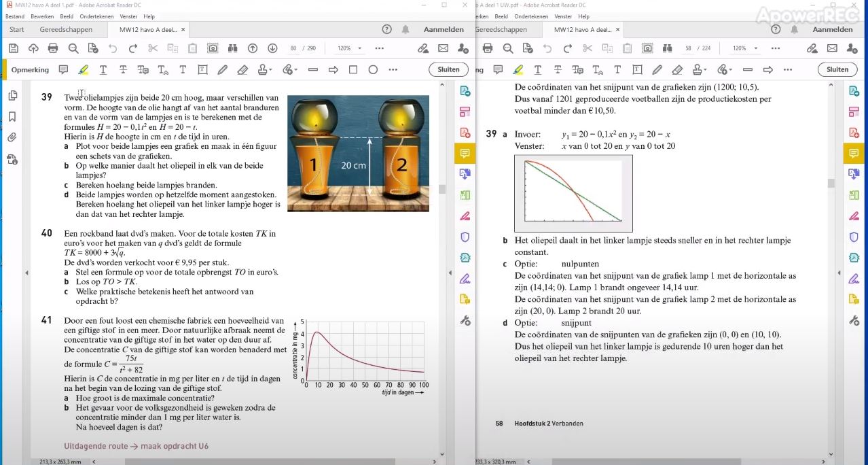Switch to Gereedschappen tab in left window

click(x=66, y=29)
